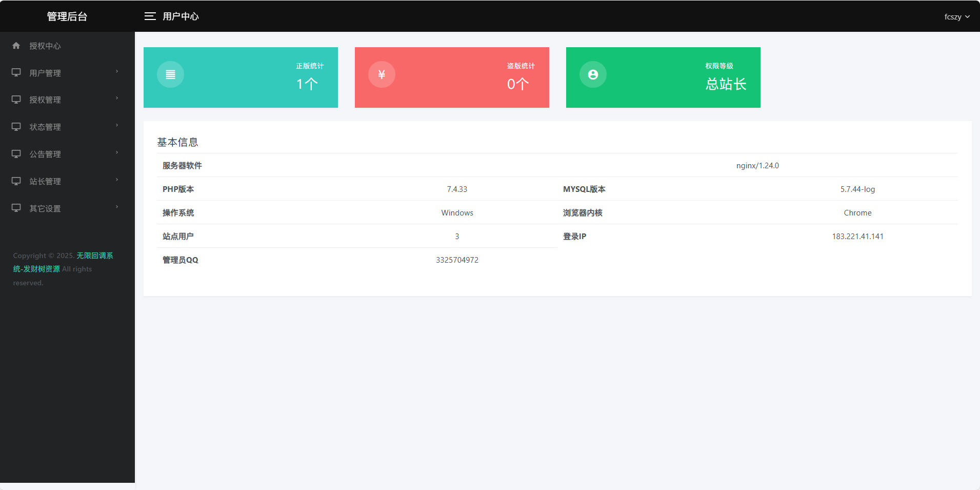
Task: Click the 正版统计 1个 count
Action: [x=307, y=84]
